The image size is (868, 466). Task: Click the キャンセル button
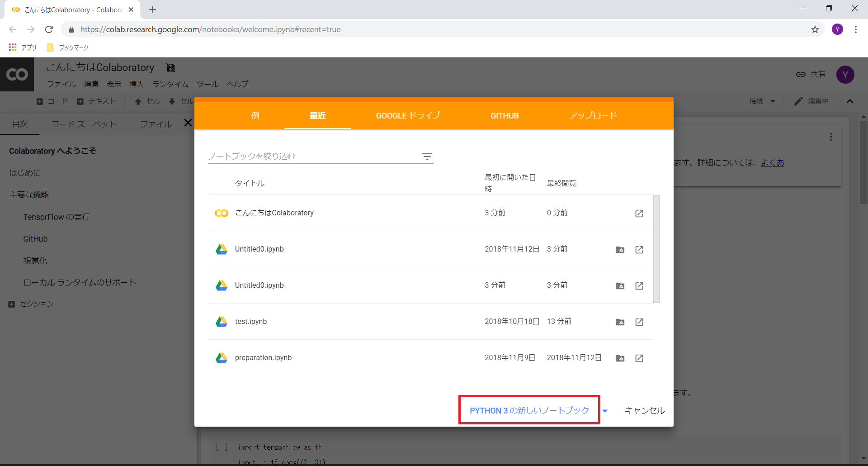[x=645, y=410]
